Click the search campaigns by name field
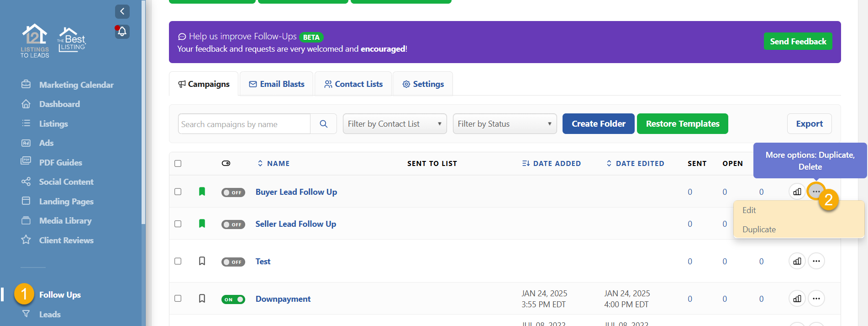The image size is (868, 326). pyautogui.click(x=244, y=124)
